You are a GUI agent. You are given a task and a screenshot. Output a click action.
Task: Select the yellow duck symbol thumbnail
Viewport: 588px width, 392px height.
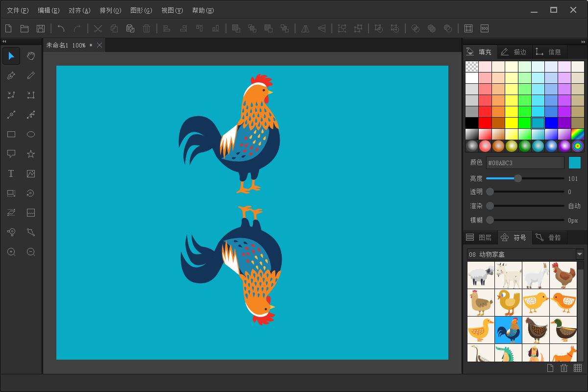point(481,330)
